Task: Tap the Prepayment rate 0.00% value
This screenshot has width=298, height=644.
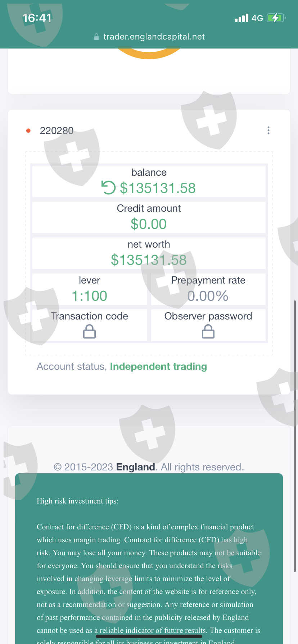Action: 208,296
